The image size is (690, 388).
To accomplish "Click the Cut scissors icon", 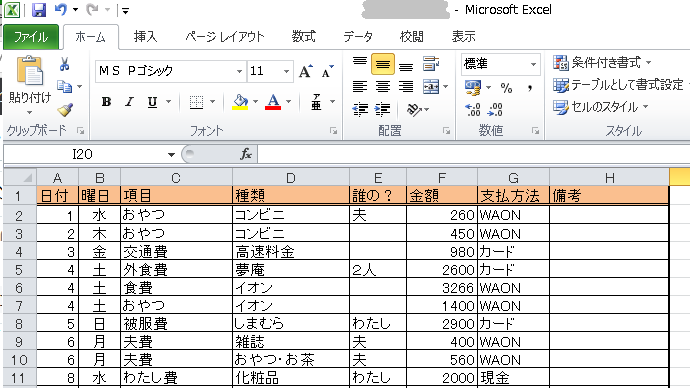I will click(65, 65).
